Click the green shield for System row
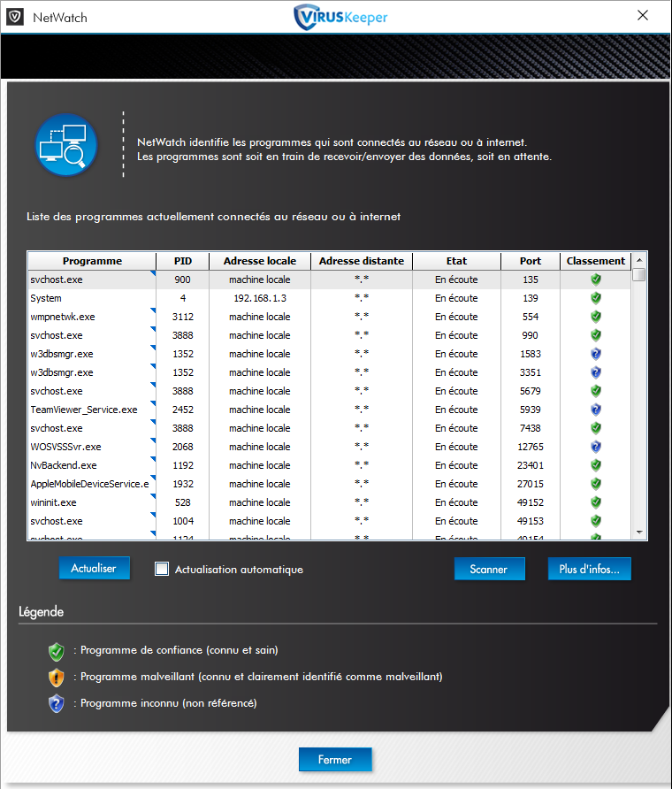The image size is (672, 789). pyautogui.click(x=596, y=298)
